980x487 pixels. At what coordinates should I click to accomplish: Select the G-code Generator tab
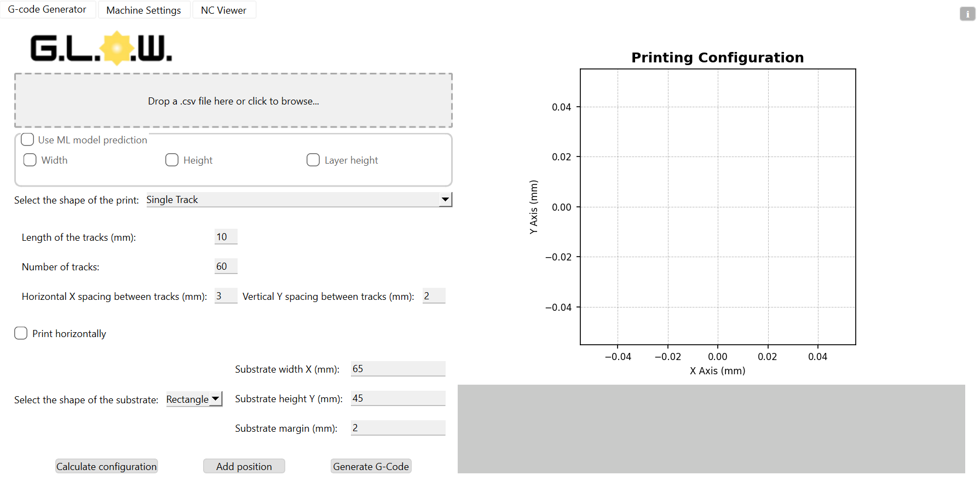point(47,9)
